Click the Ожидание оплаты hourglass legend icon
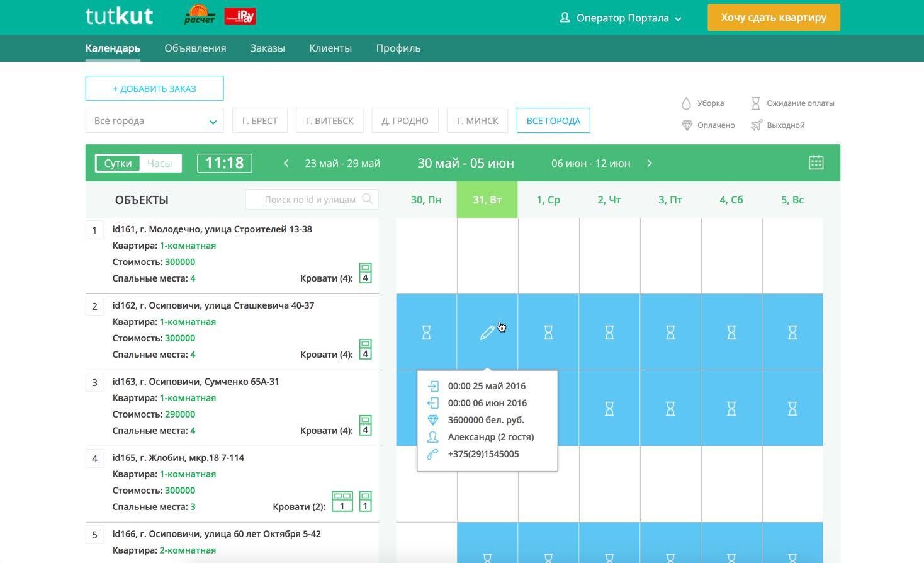 [755, 102]
